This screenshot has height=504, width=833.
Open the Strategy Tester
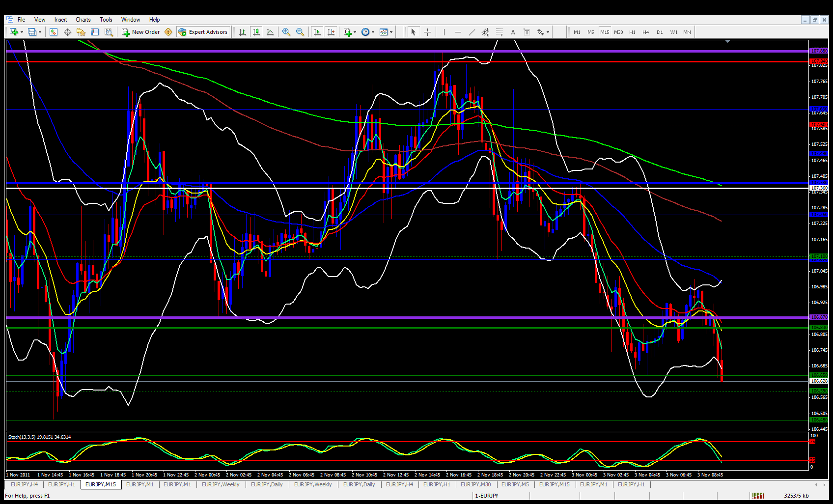pos(109,32)
